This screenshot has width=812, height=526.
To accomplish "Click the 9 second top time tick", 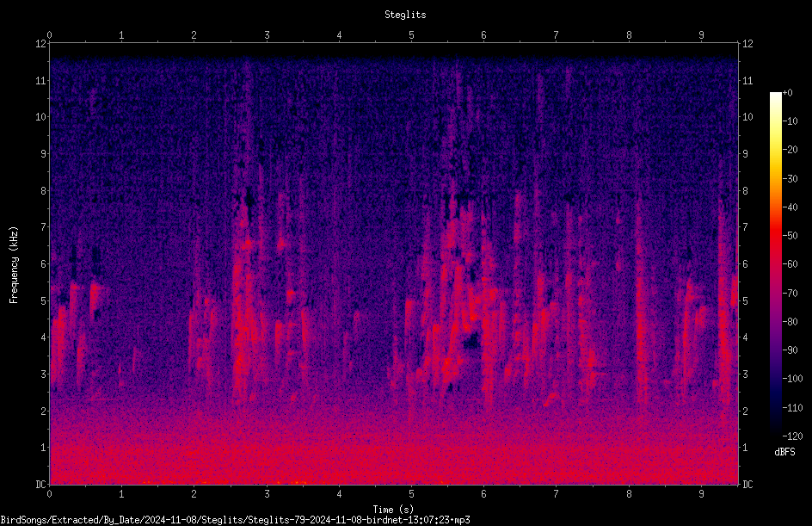I will coord(701,35).
